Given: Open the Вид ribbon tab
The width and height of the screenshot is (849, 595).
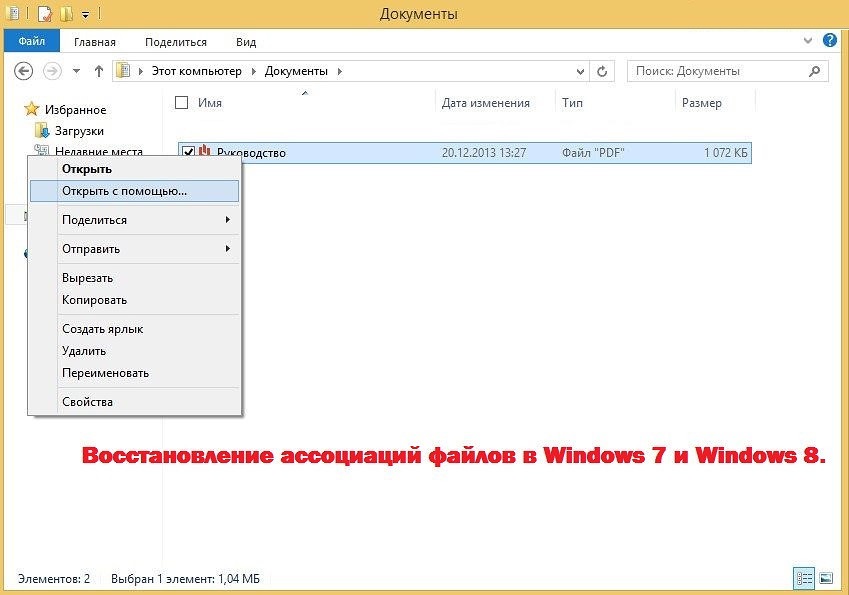Looking at the screenshot, I should click(x=246, y=42).
